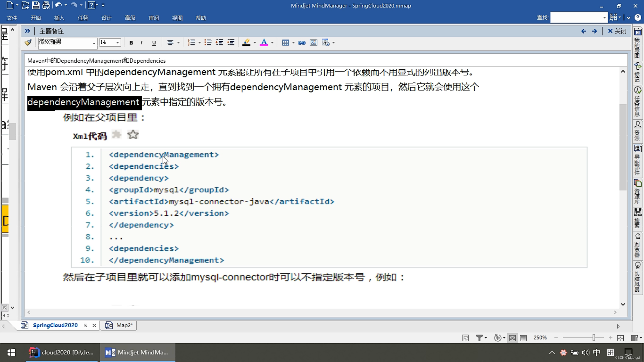The height and width of the screenshot is (362, 644).
Task: Open the 文件 menu
Action: click(12, 18)
